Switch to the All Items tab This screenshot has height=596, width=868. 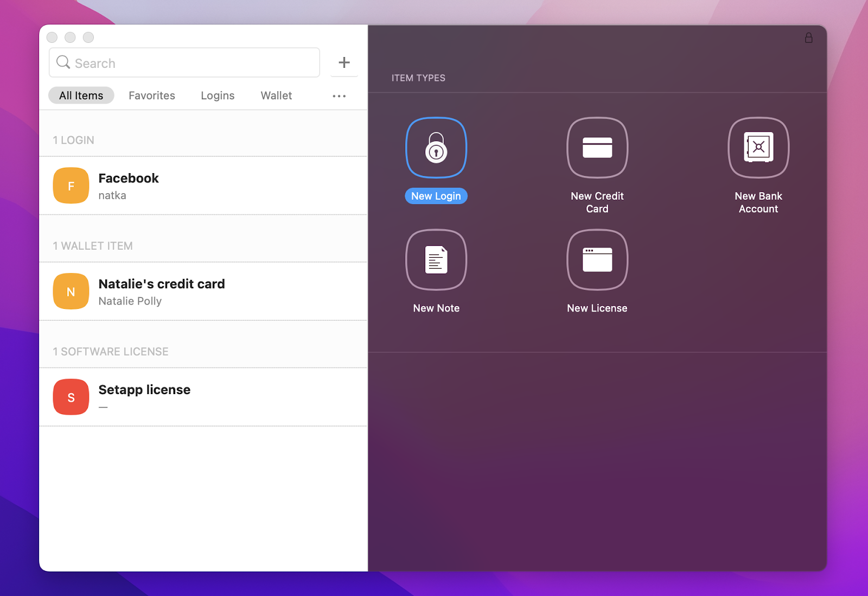coord(81,96)
